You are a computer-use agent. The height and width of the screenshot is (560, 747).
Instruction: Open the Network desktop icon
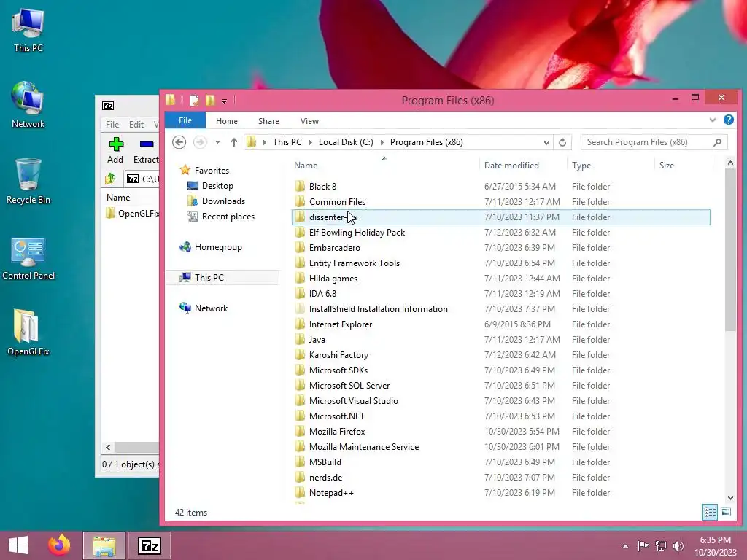(28, 105)
